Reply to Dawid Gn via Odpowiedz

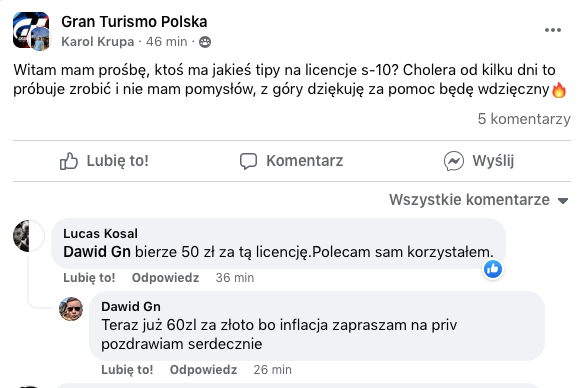[203, 370]
